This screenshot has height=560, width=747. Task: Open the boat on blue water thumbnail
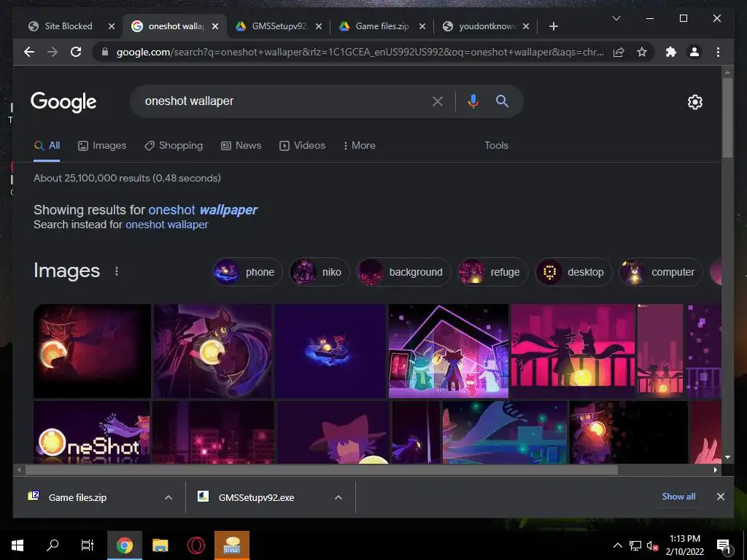[330, 351]
